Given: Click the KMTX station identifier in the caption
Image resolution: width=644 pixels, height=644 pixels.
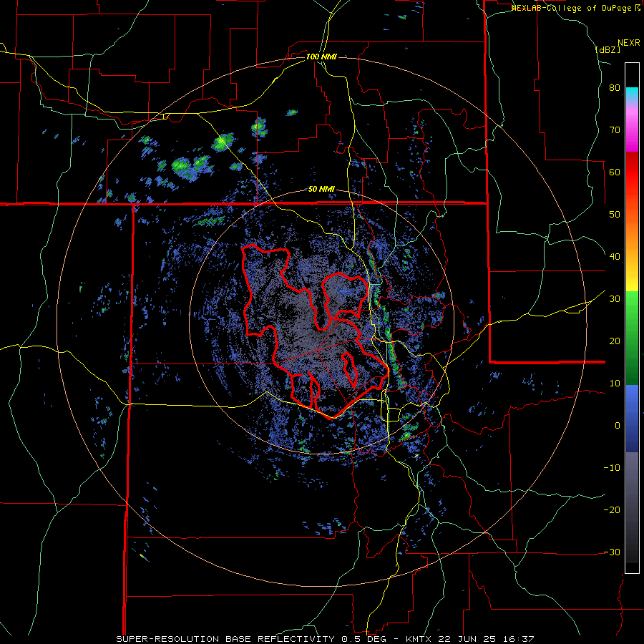Looking at the screenshot, I should [x=420, y=639].
